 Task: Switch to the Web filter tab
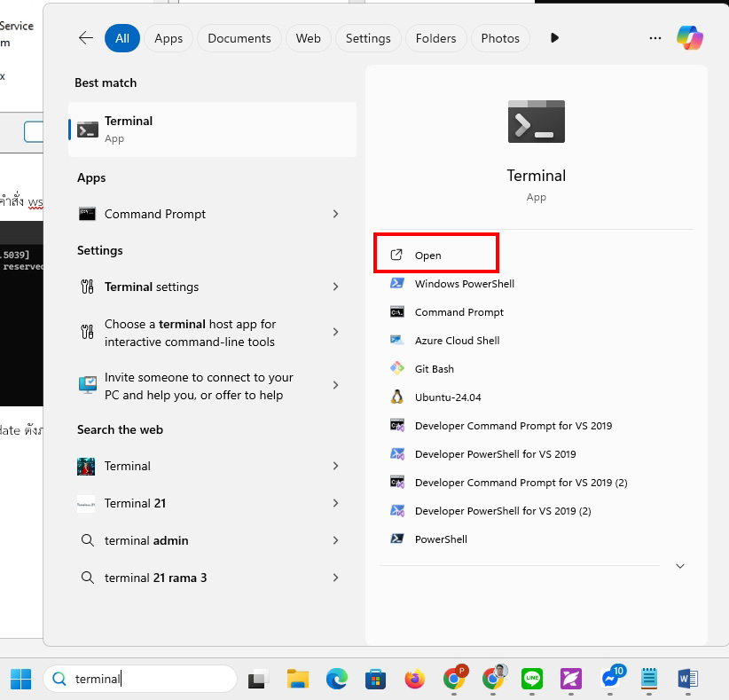(x=309, y=38)
